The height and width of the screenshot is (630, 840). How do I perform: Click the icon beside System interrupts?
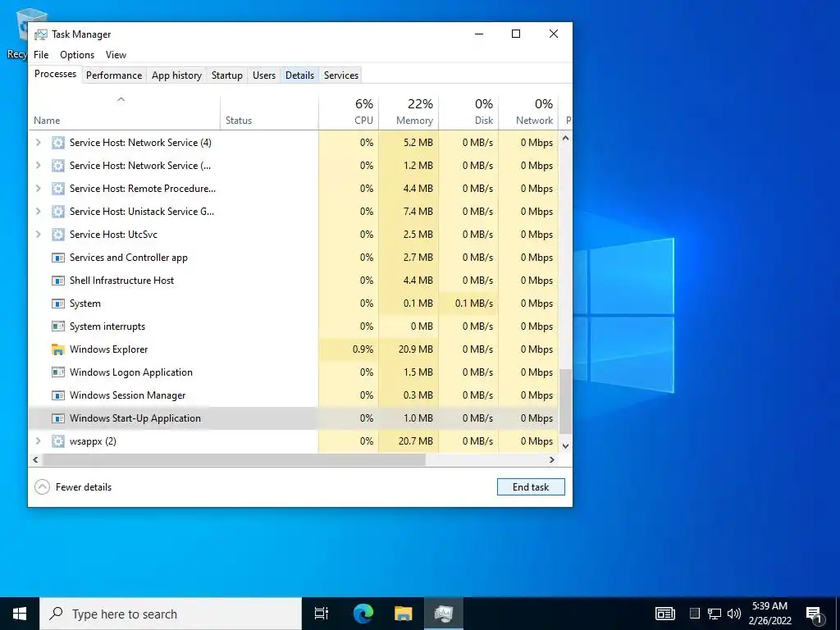click(x=58, y=326)
